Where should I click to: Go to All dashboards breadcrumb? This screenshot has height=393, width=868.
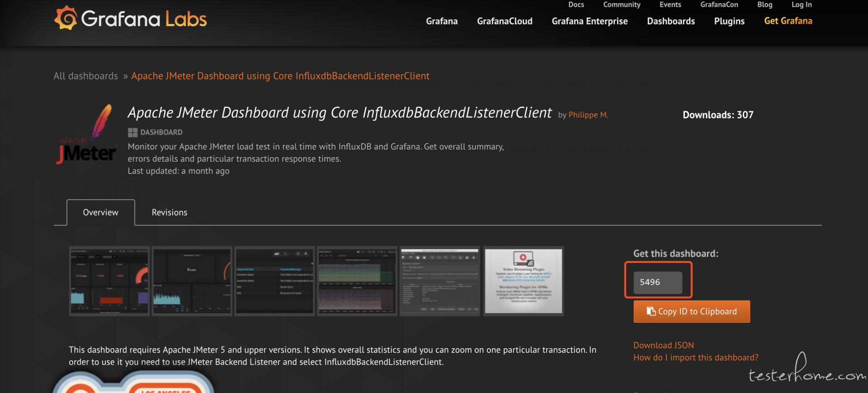pos(85,76)
